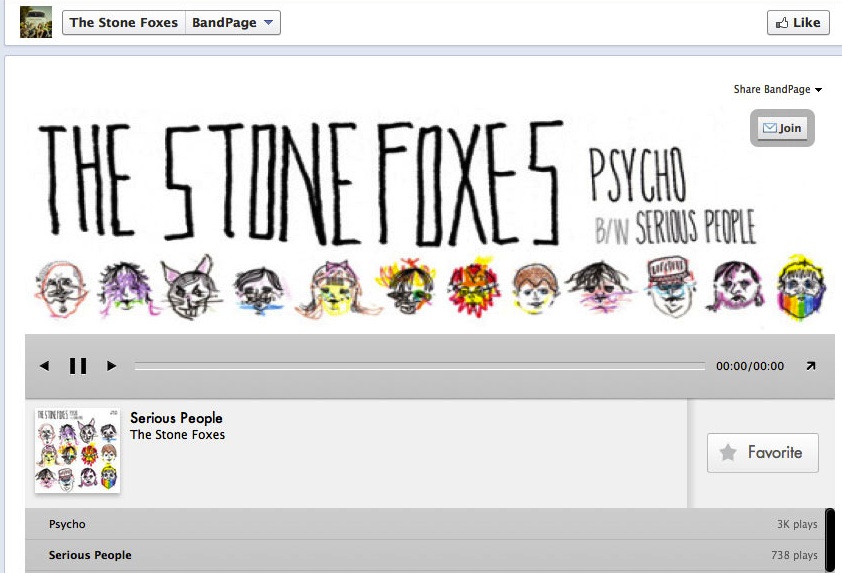842x573 pixels.
Task: Skip to next track arrow
Action: (111, 366)
